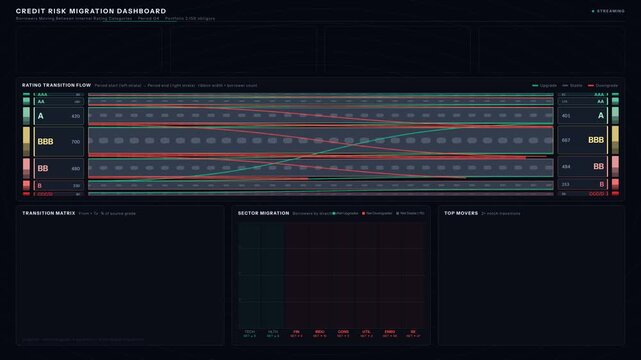Select the period-start AA rating node
The height and width of the screenshot is (360, 641).
click(59, 101)
